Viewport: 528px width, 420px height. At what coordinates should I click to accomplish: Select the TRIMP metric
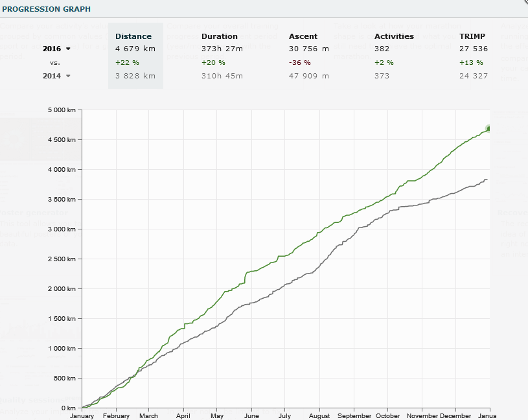click(x=472, y=36)
